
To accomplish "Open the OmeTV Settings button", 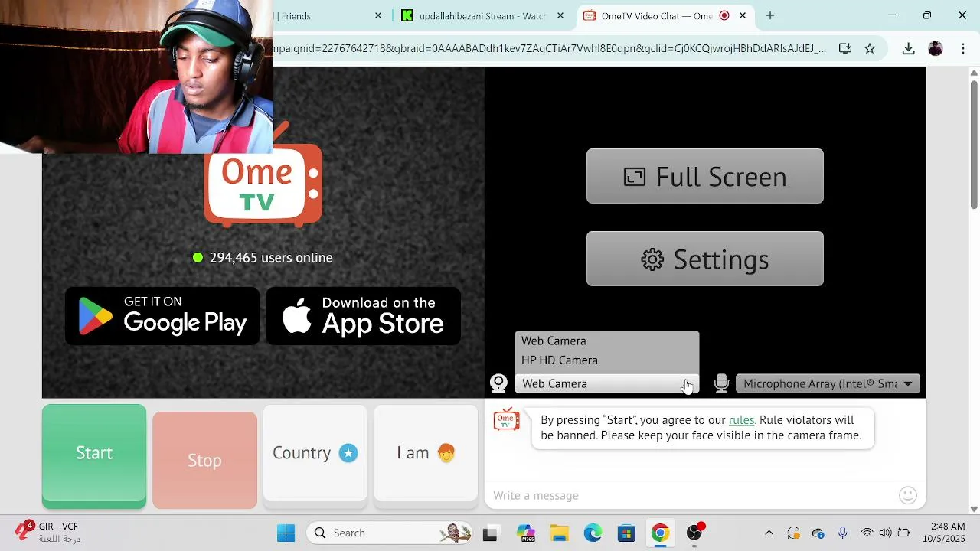I will click(x=705, y=259).
